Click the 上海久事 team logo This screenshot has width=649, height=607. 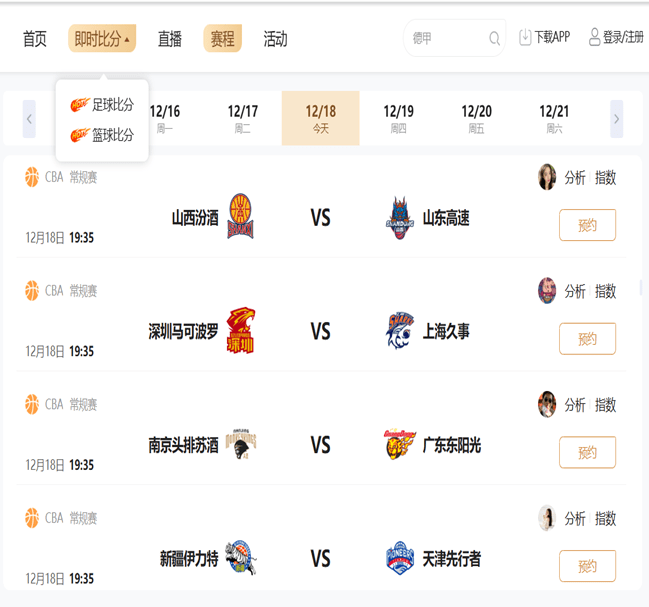[x=399, y=331]
